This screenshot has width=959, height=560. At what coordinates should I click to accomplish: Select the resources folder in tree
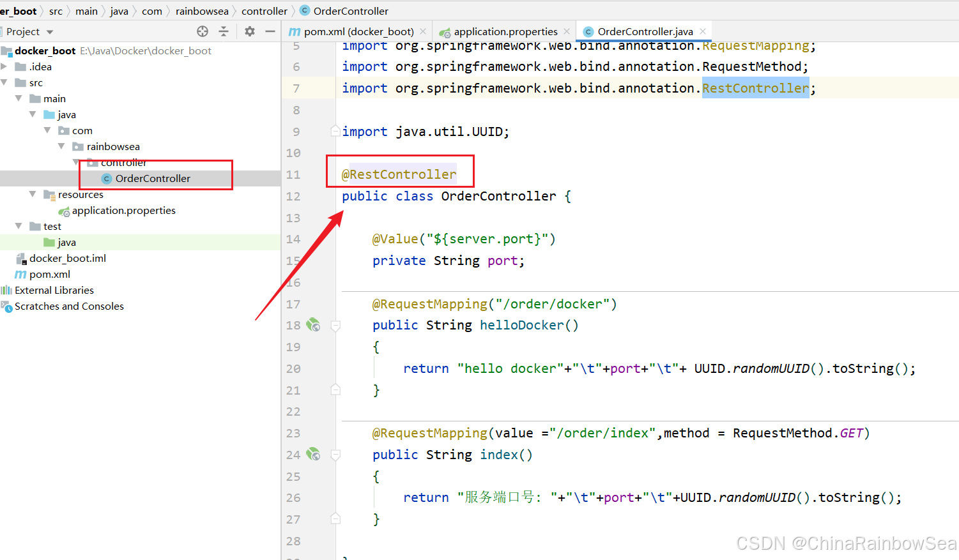pyautogui.click(x=81, y=194)
